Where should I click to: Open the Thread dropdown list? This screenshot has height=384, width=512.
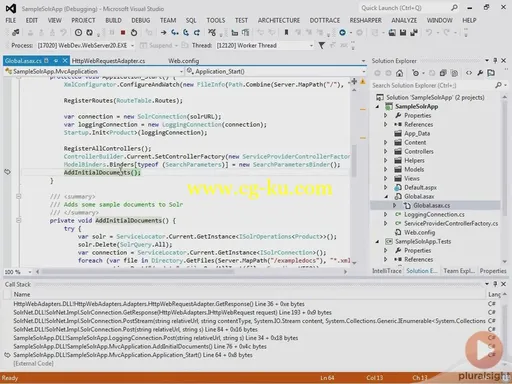311,45
